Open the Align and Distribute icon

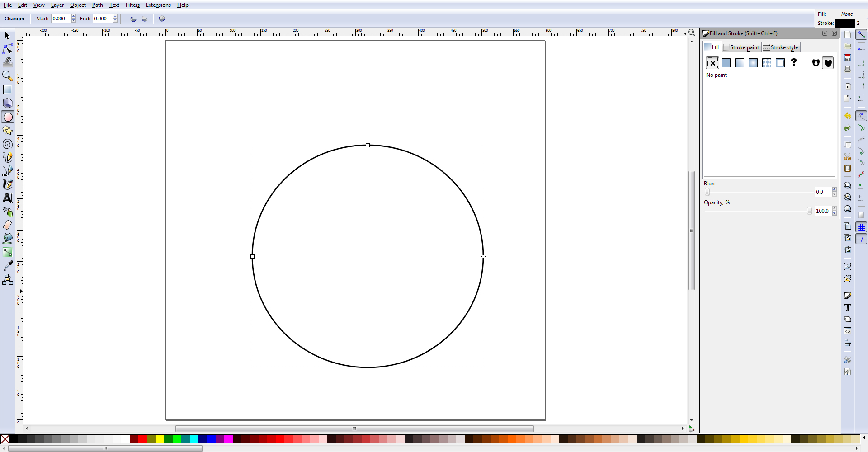pyautogui.click(x=848, y=343)
